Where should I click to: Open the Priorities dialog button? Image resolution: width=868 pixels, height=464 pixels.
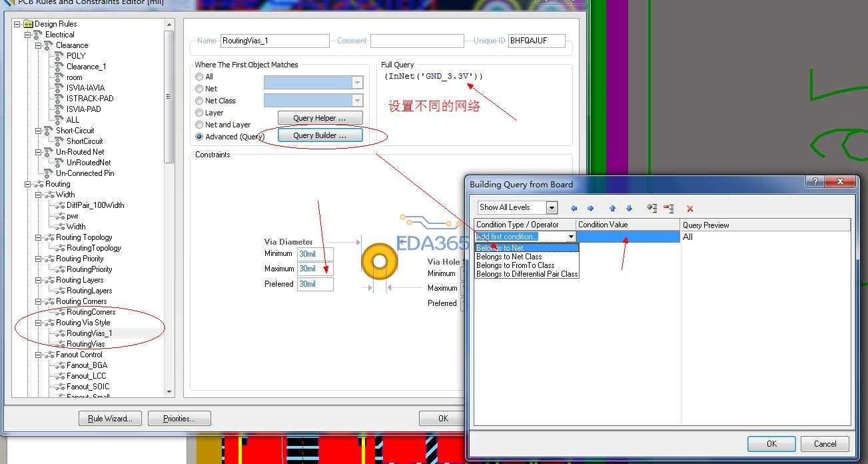(x=179, y=419)
